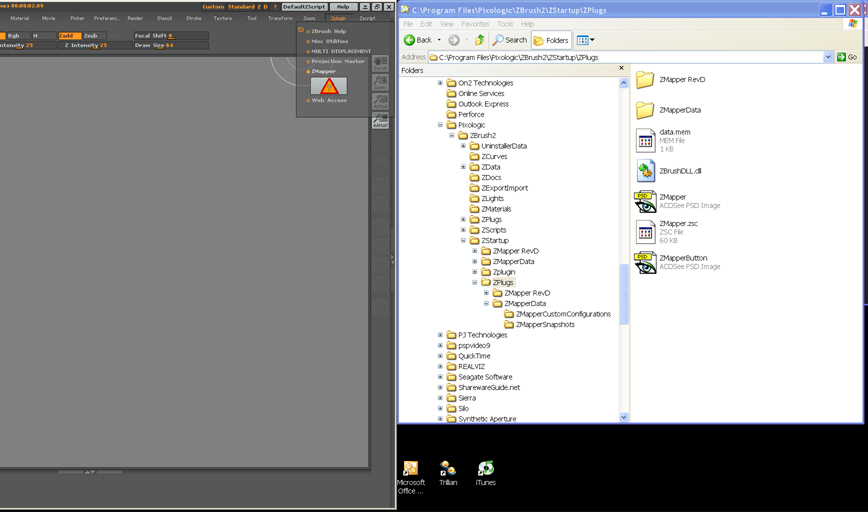
Task: Click the Draw Size slider
Action: pos(170,45)
